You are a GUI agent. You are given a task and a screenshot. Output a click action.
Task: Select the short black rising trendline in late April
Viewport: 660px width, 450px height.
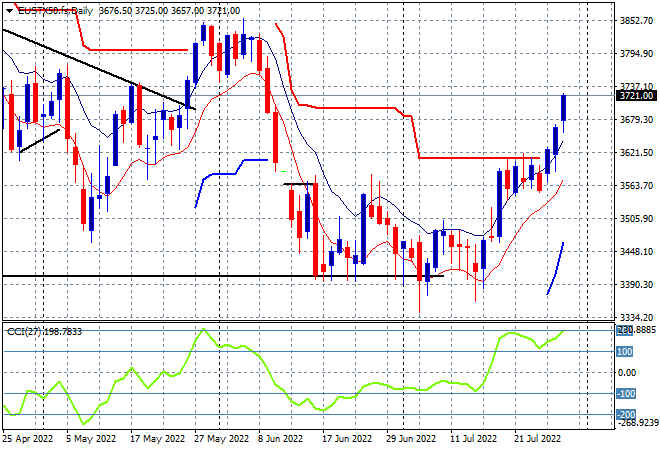pos(40,141)
